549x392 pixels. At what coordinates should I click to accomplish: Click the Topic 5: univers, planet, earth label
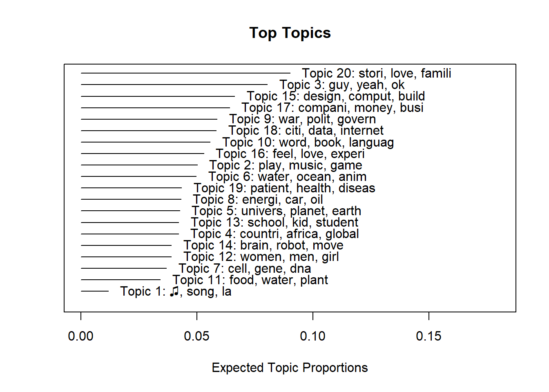pos(277,211)
